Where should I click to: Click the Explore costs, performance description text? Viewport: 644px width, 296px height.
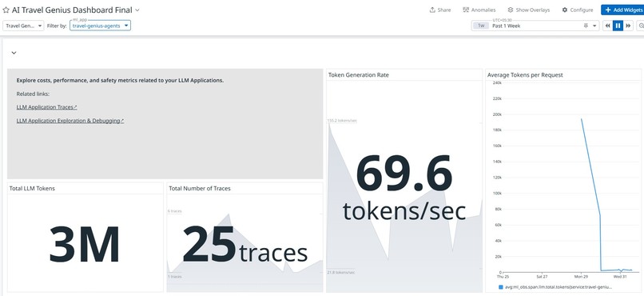120,80
